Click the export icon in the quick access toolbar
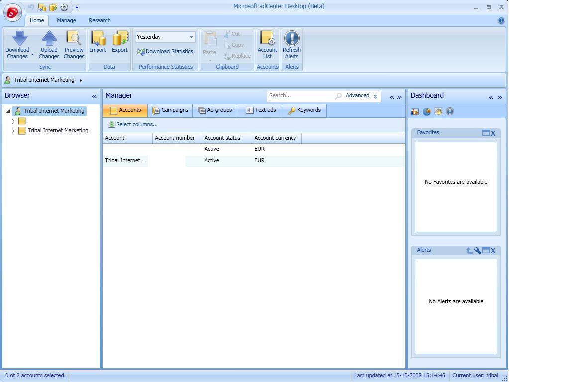The width and height of the screenshot is (588, 382). tap(53, 7)
